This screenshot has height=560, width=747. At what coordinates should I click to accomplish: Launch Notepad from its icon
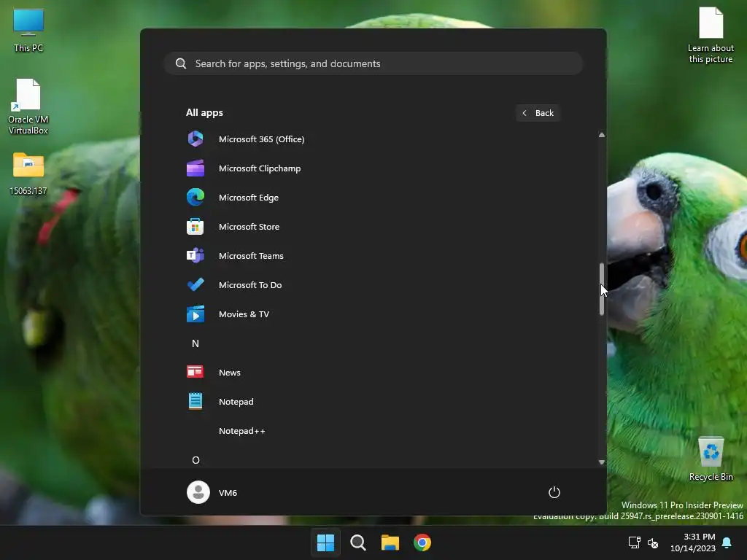(196, 402)
